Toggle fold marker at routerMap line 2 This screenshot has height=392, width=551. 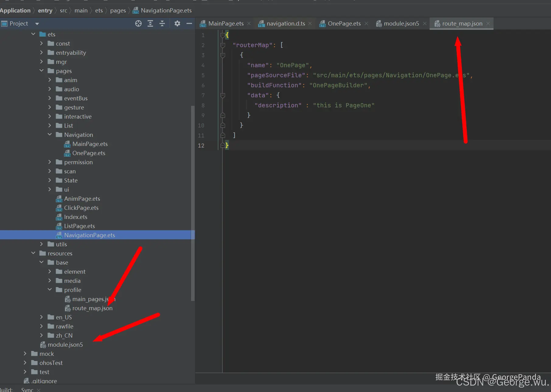click(x=223, y=45)
